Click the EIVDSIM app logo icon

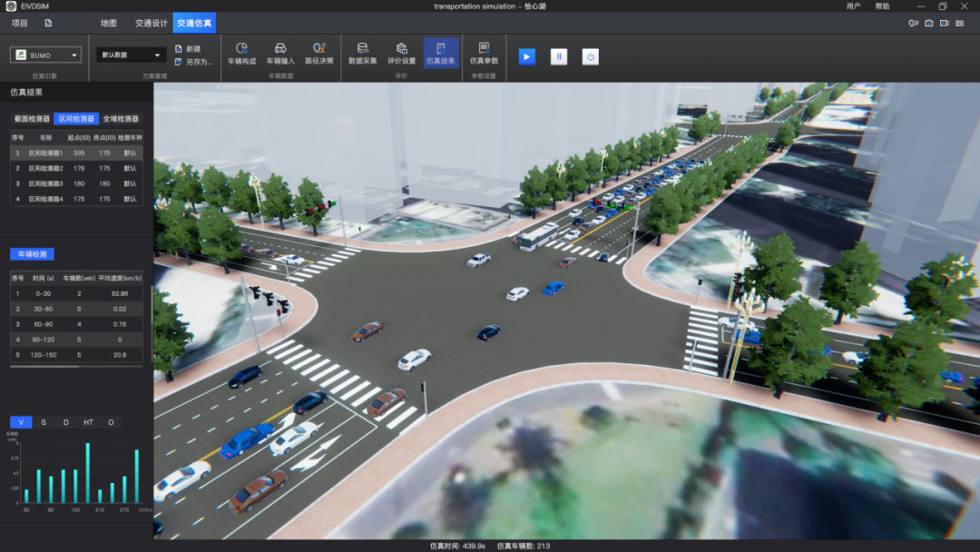(x=11, y=5)
